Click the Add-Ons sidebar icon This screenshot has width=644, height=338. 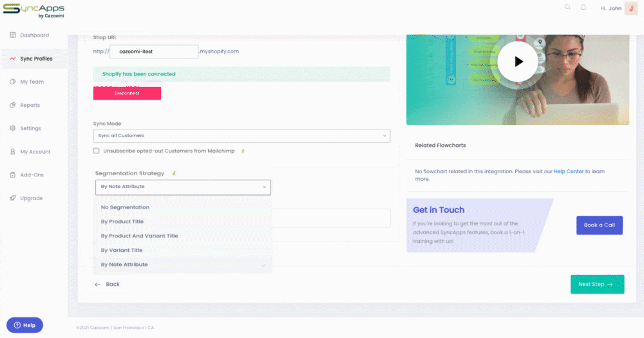click(x=13, y=174)
